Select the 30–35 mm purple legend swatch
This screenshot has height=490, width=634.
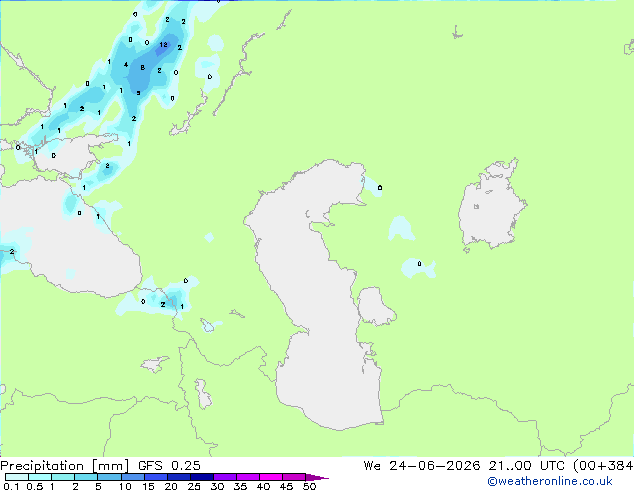[225, 477]
